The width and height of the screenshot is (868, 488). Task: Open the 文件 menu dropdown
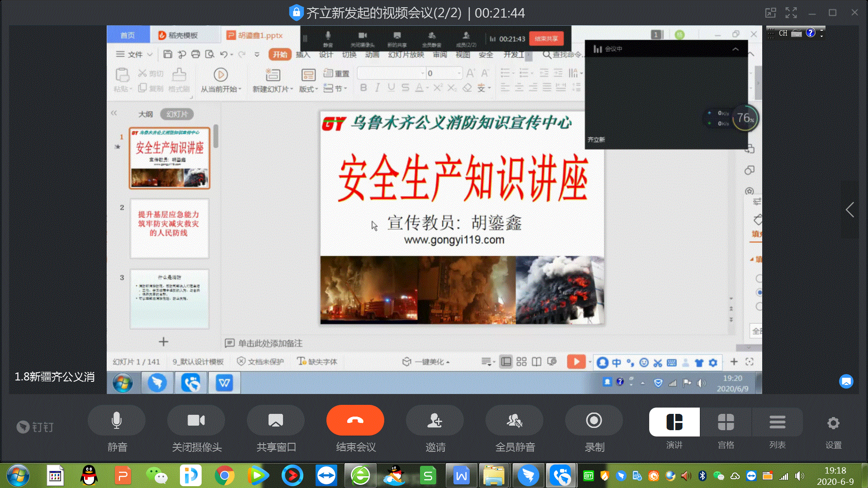point(135,55)
